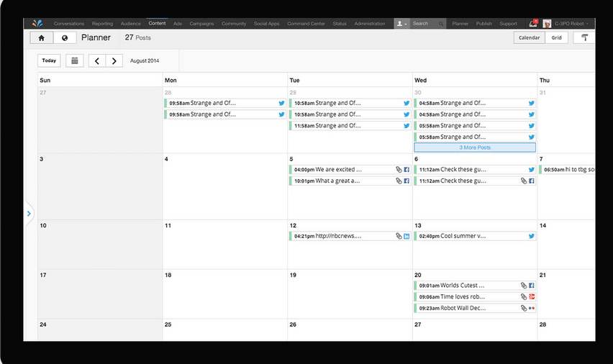Open the notifications bell icon
Screen dimensions: 613x364
(x=532, y=24)
